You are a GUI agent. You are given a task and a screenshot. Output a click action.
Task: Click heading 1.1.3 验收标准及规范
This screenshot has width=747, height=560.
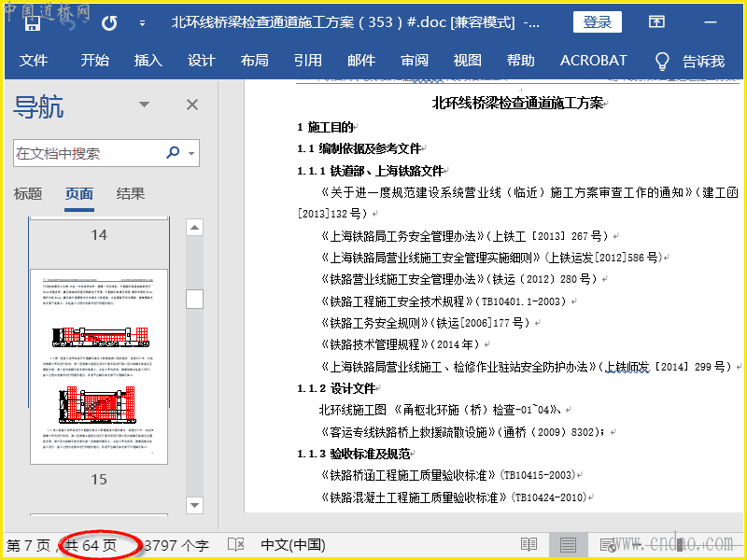click(354, 454)
